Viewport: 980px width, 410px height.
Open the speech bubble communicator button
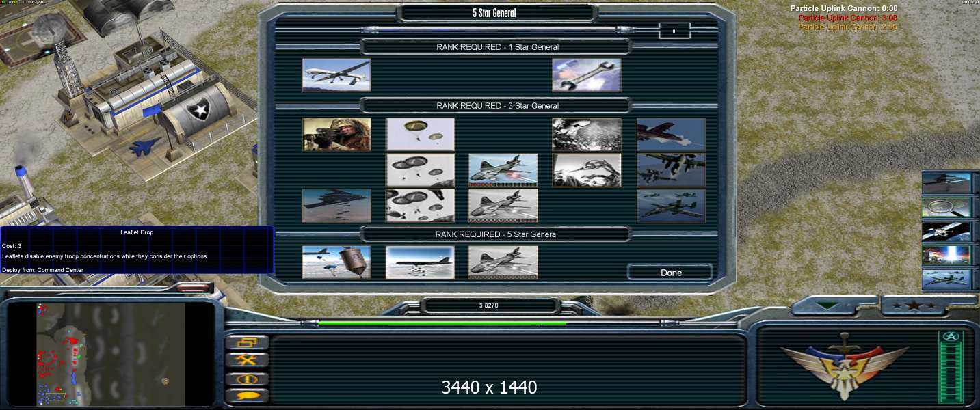coord(246,396)
